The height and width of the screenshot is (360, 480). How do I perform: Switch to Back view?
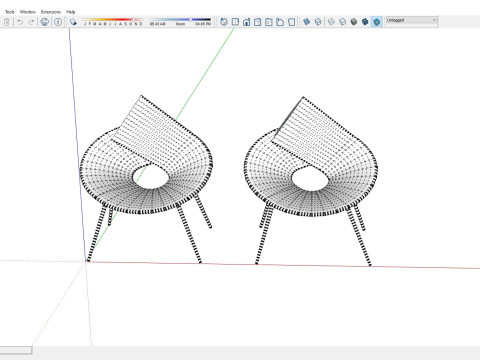click(x=269, y=22)
